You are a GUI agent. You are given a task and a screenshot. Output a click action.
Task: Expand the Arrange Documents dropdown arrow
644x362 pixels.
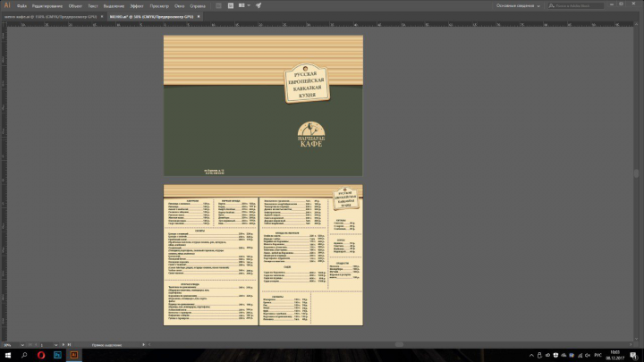(249, 5)
